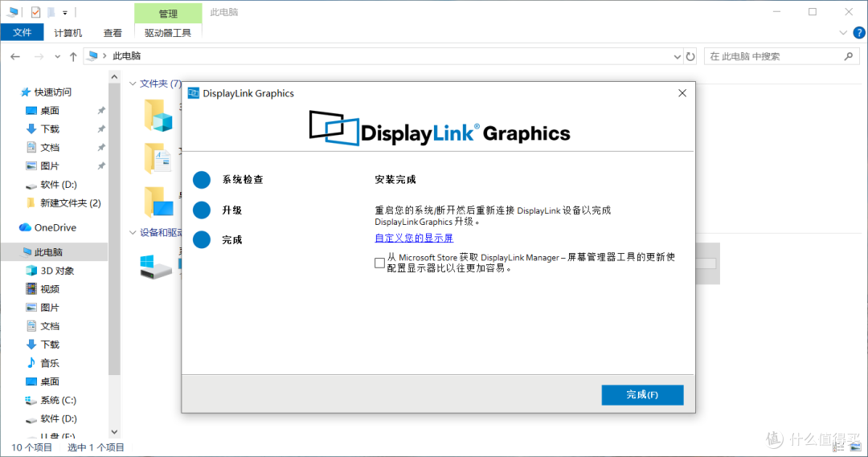Click the properties checkmark quick access icon
This screenshot has height=457, width=868.
[35, 11]
